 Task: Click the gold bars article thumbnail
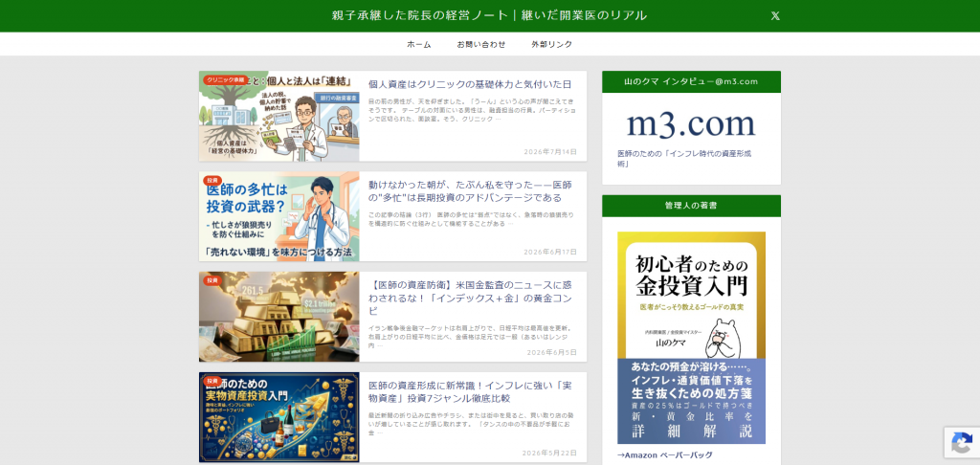tap(279, 317)
